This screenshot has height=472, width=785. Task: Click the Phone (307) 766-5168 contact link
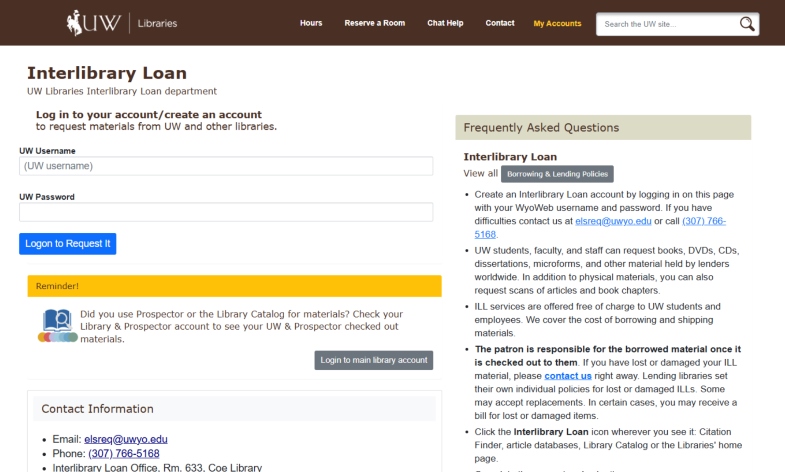pos(124,453)
